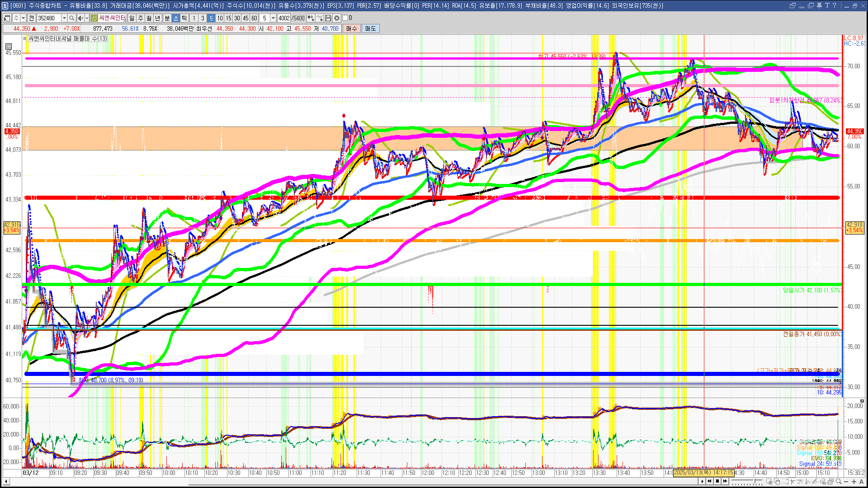Screen dimensions: 868x488
Task: Click the minus zoom-out icon at bottom
Action: tap(846, 481)
